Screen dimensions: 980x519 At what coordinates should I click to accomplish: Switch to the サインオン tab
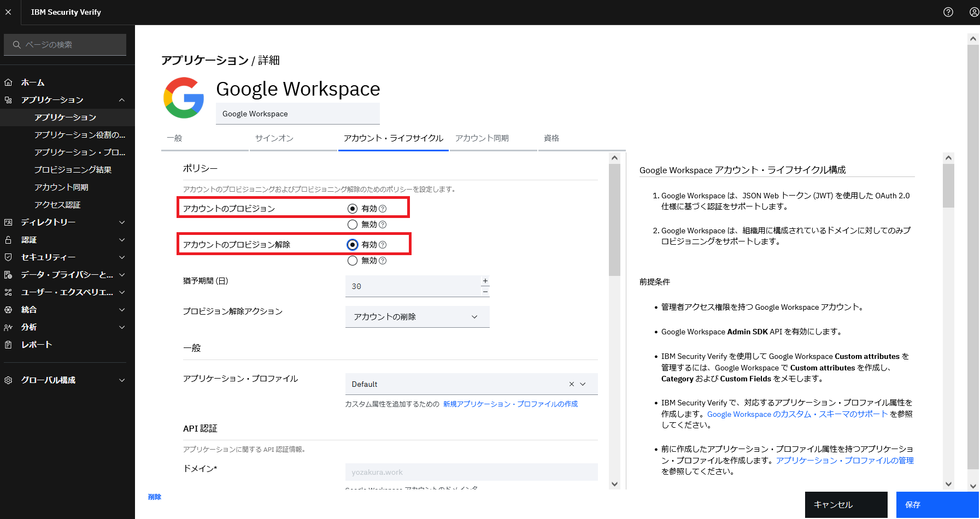(x=294, y=139)
